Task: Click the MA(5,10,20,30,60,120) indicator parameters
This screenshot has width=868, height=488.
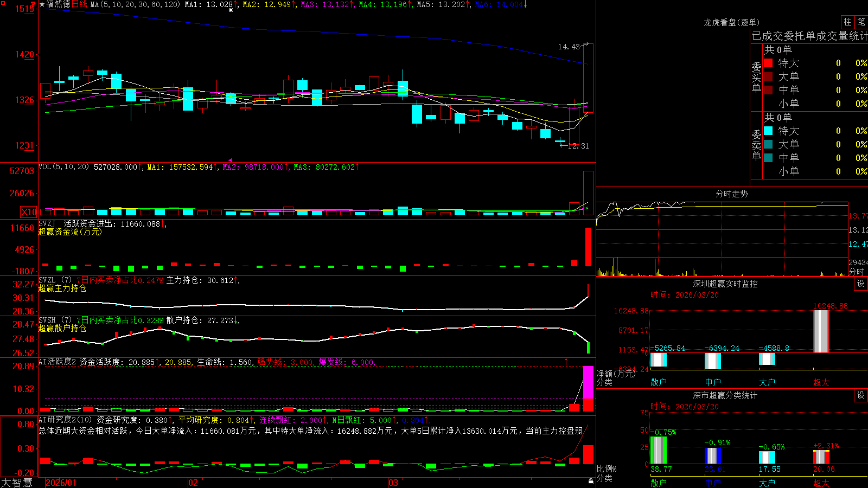Action: coord(135,4)
